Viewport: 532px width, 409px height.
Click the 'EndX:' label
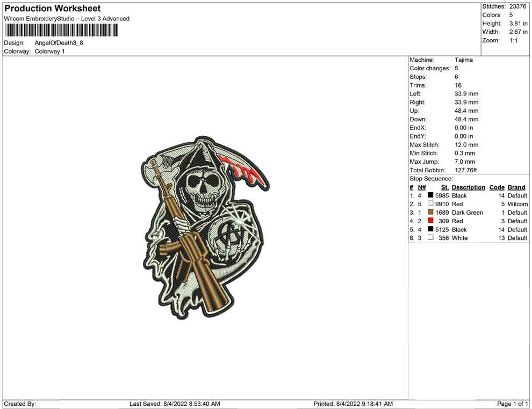[418, 128]
